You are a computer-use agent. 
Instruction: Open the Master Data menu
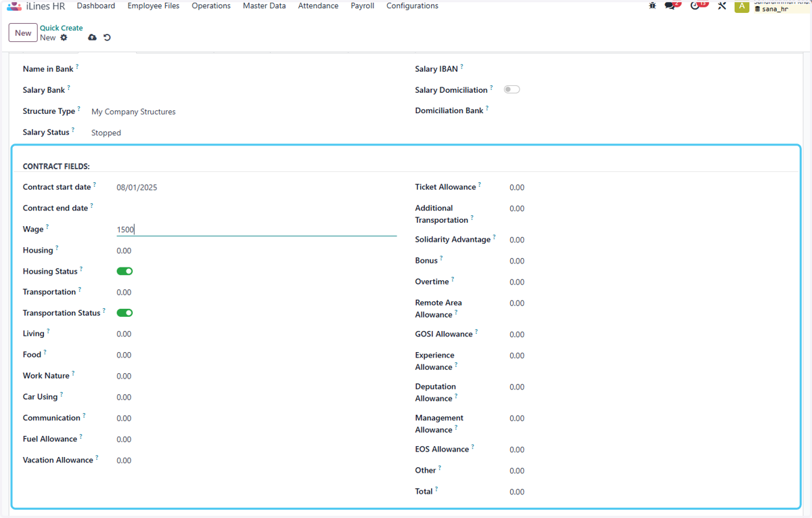pyautogui.click(x=265, y=6)
